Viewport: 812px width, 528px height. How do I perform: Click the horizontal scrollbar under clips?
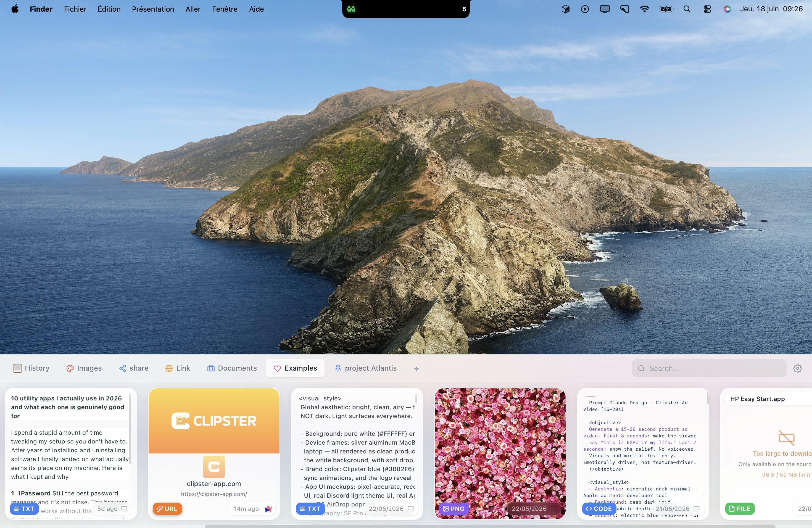pos(490,526)
